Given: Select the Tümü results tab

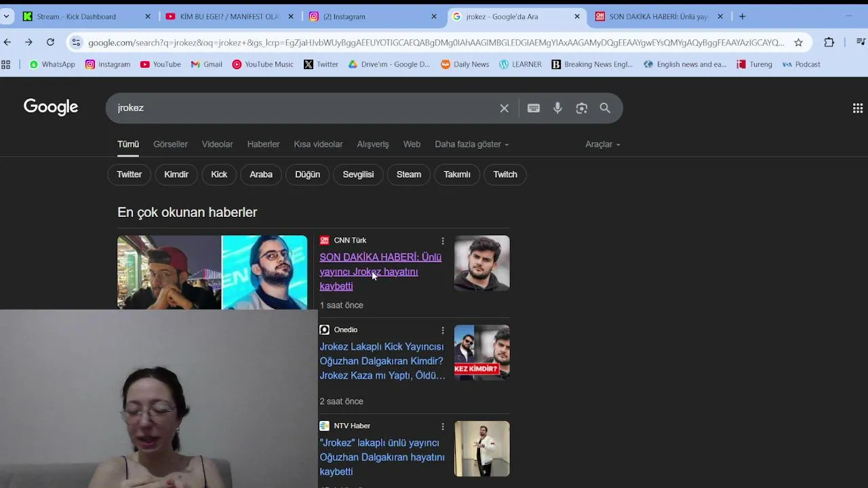Looking at the screenshot, I should pos(128,144).
